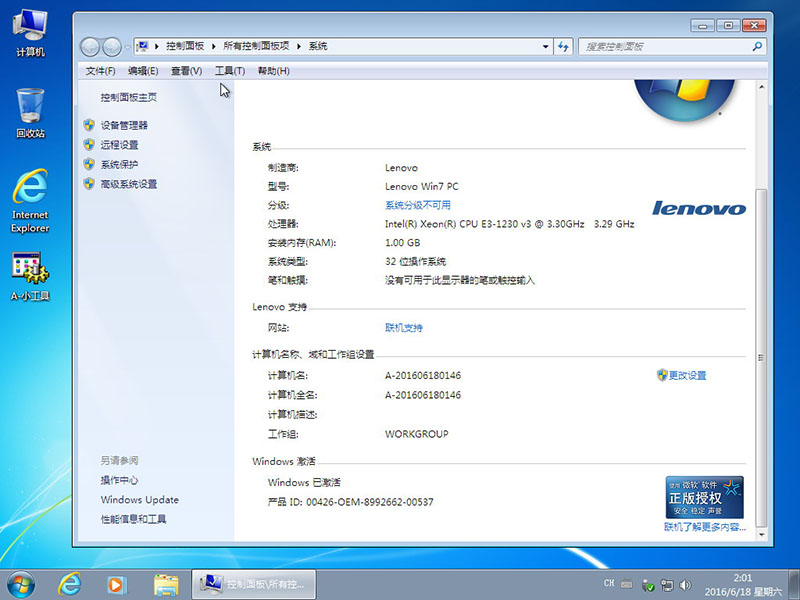Image resolution: width=800 pixels, height=600 pixels.
Task: Open recent pages dropdown beside navigation arrows
Action: (x=127, y=47)
